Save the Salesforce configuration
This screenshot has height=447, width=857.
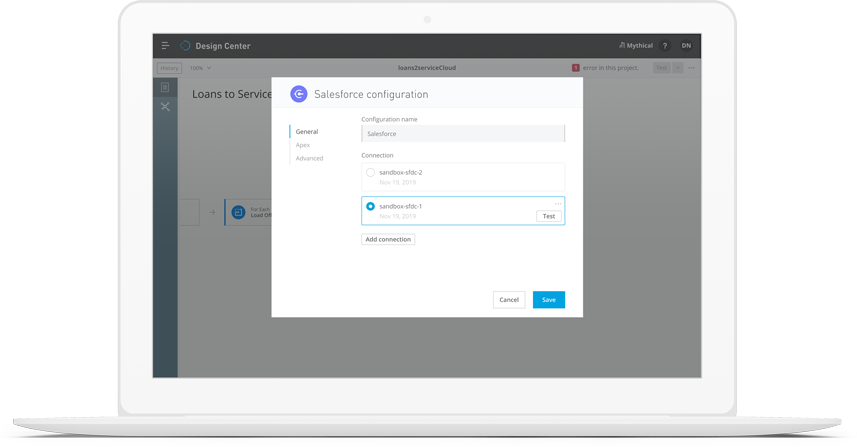tap(549, 300)
